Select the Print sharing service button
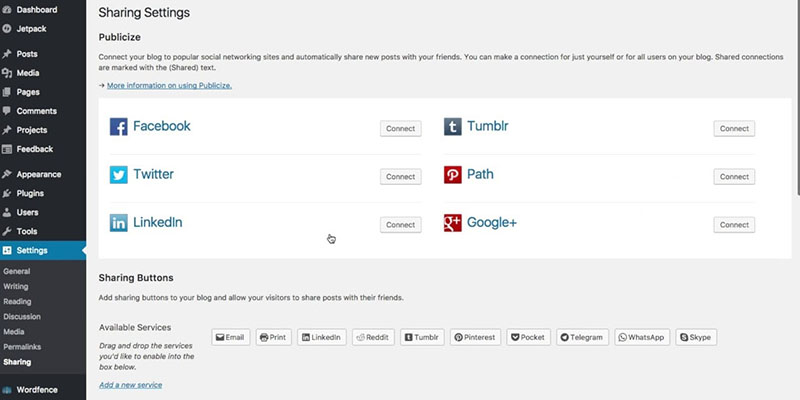This screenshot has height=400, width=800. (273, 337)
